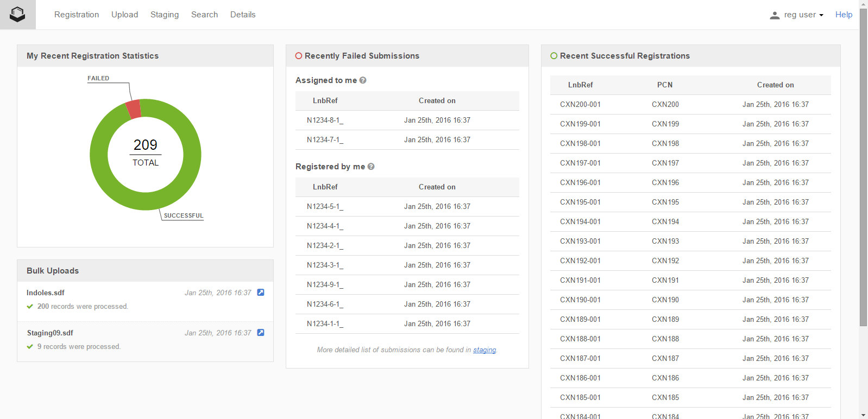Click Created on header in Successful Registrations table
The width and height of the screenshot is (868, 419).
point(776,85)
